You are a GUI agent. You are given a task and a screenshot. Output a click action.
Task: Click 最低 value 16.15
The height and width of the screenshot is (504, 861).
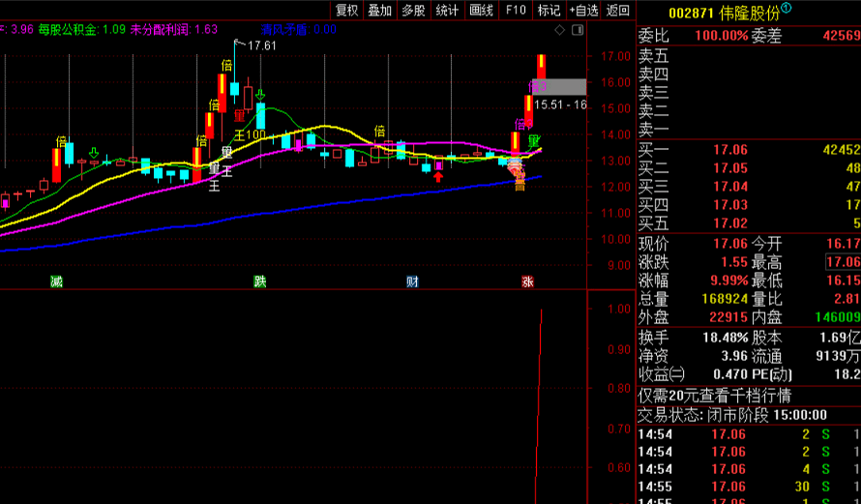point(844,281)
